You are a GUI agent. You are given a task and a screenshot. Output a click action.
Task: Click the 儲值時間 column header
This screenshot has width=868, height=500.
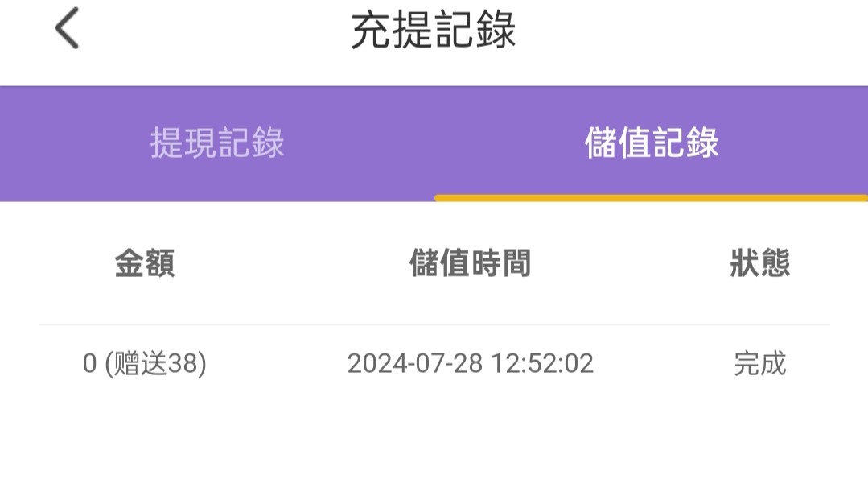coord(470,263)
